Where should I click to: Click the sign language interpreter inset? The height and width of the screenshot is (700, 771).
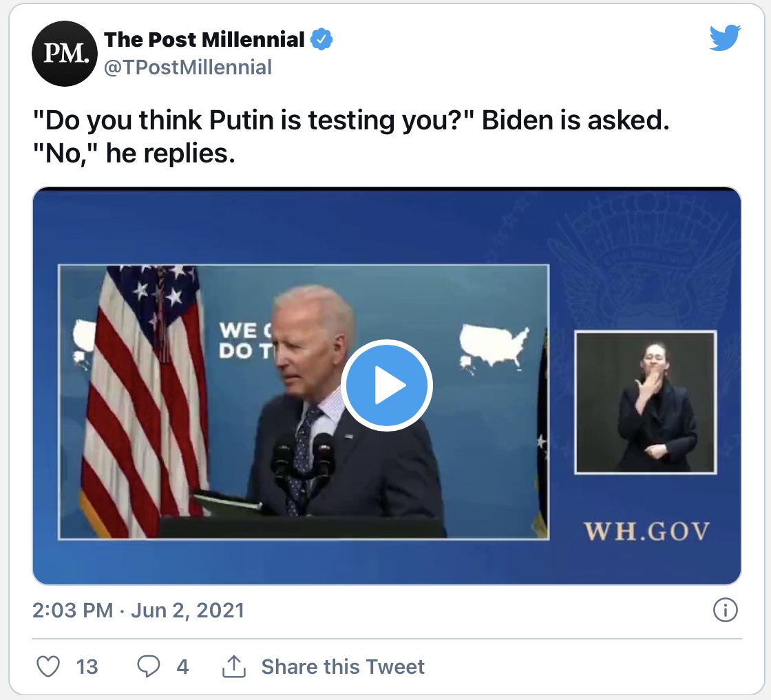(646, 403)
